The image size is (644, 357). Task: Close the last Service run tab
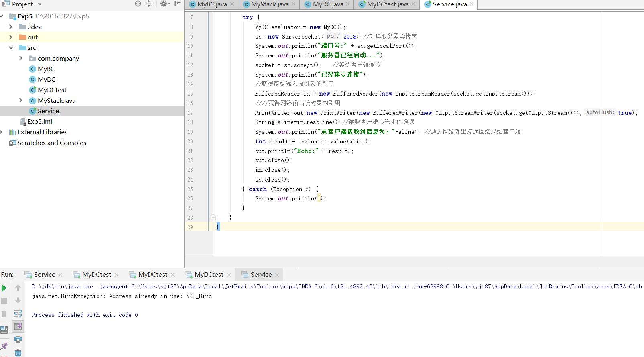(x=277, y=275)
